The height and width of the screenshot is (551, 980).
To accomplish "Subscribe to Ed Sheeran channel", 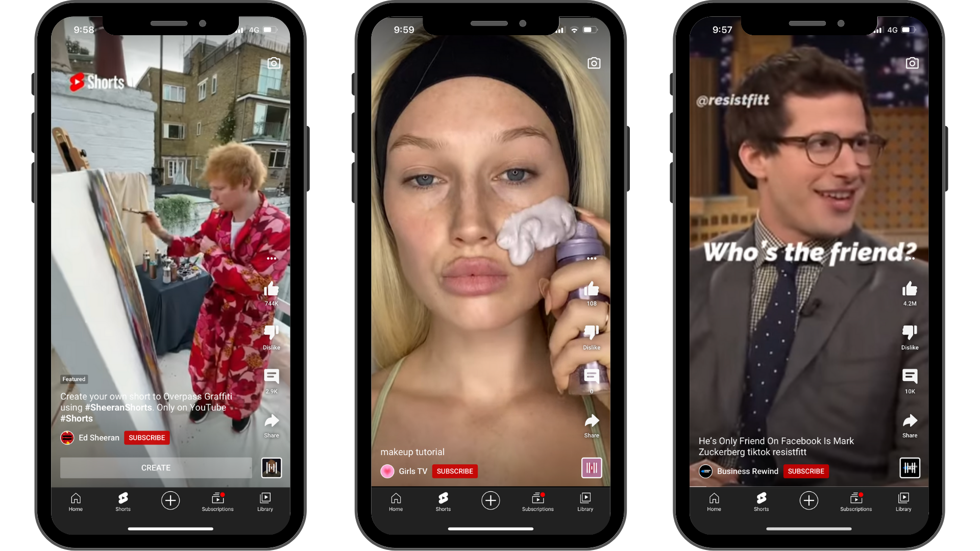I will (x=146, y=437).
